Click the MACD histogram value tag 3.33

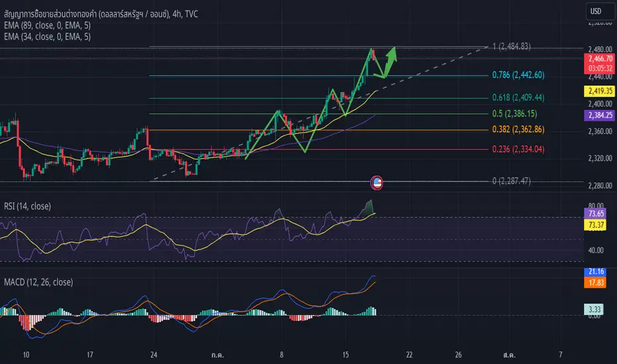click(594, 309)
